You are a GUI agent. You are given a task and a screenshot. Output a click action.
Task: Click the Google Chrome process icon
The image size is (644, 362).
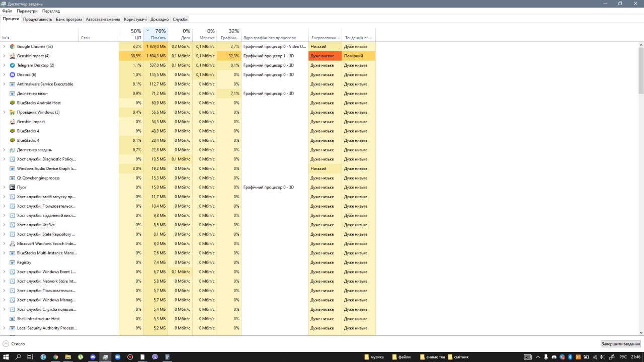pos(12,46)
